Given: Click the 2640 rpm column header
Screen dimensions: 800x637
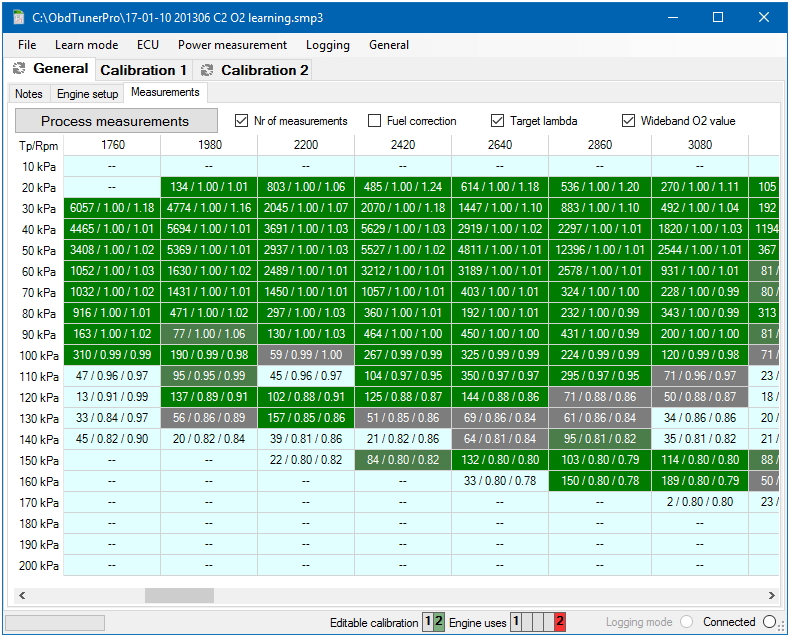Looking at the screenshot, I should 500,145.
